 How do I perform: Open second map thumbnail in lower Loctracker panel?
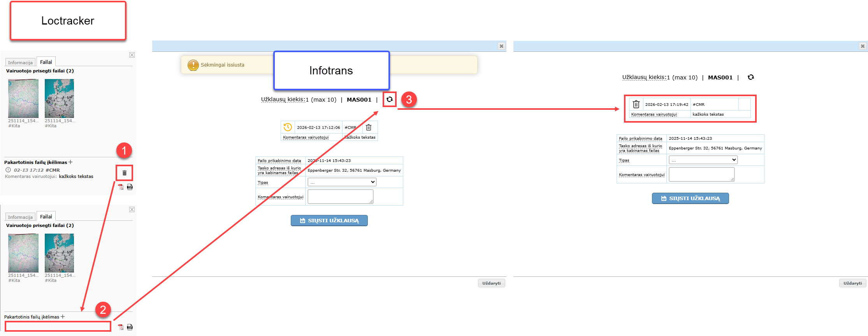click(59, 253)
